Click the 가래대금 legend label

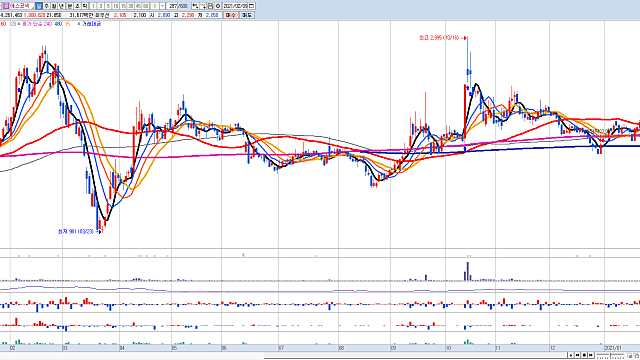pyautogui.click(x=91, y=24)
